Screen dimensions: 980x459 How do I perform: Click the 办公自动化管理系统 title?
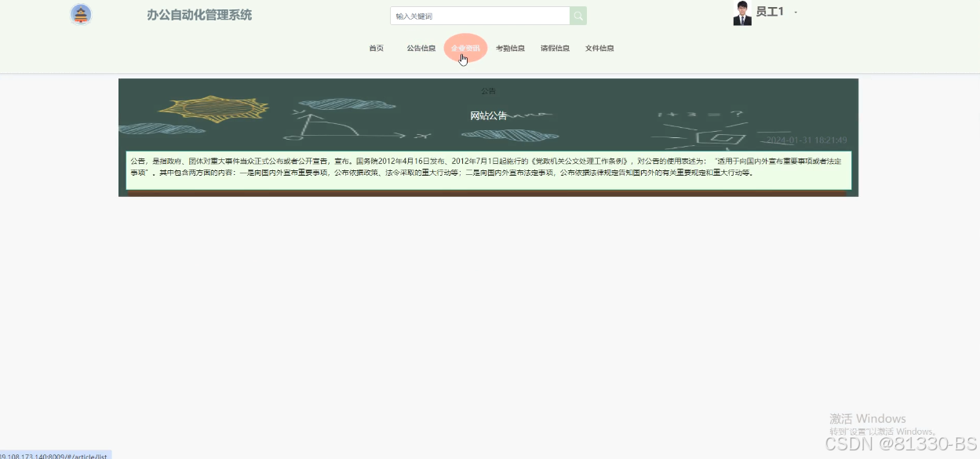[199, 15]
